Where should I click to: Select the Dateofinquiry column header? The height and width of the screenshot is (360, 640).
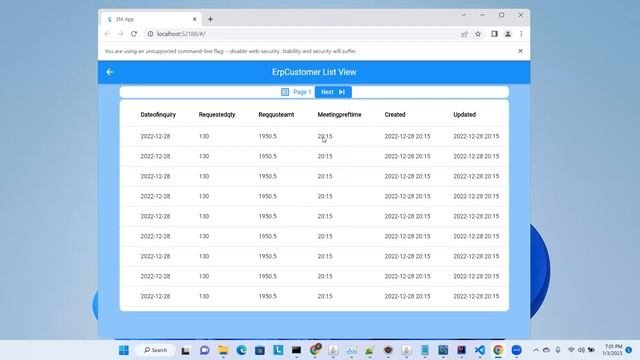click(158, 115)
